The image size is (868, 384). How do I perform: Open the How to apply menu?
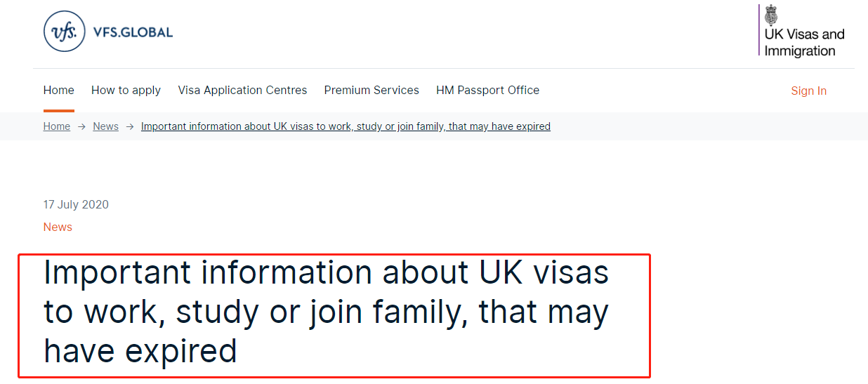pyautogui.click(x=126, y=90)
